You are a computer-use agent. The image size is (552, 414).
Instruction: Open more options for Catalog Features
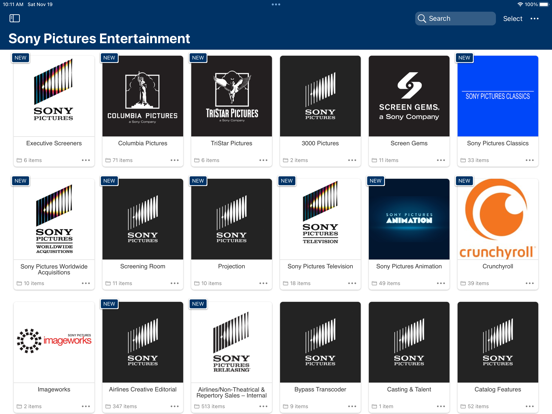tap(530, 406)
